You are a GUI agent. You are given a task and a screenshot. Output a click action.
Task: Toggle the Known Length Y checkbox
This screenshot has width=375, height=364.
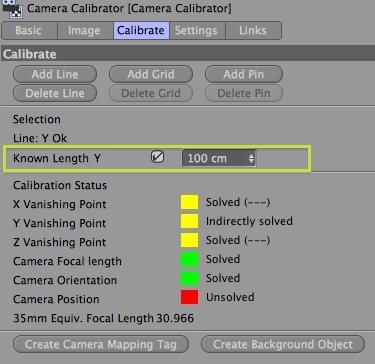point(157,157)
